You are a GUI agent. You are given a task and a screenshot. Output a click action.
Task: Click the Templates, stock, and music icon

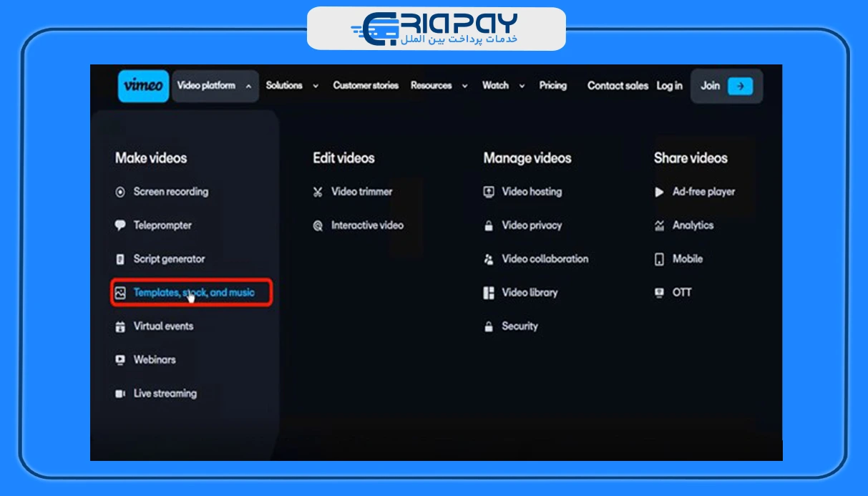[120, 293]
